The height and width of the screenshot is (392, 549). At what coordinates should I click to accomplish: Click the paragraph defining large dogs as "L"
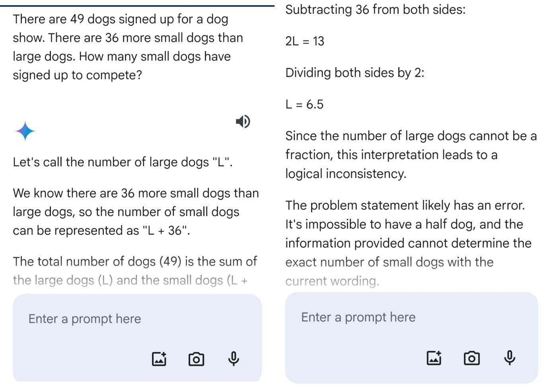point(123,162)
